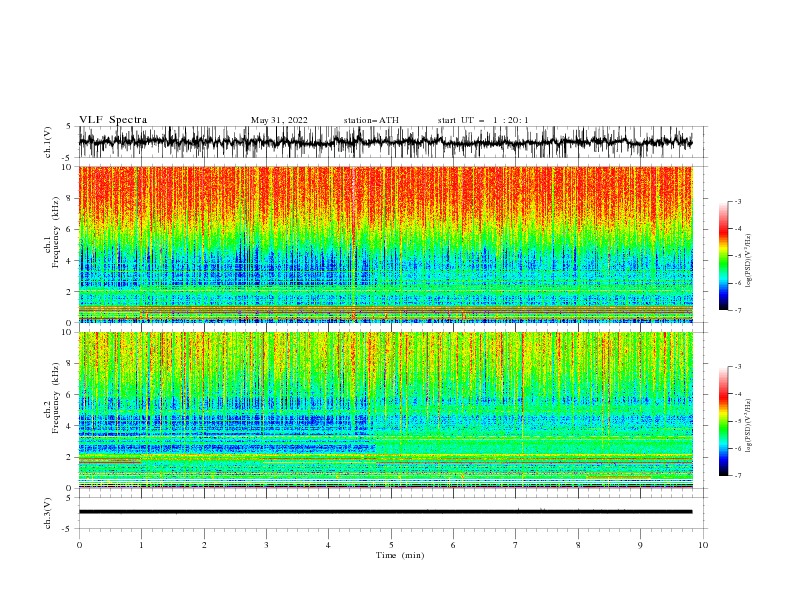Click the "start UT = 1:20:1" text
The image size is (792, 612).
click(483, 120)
